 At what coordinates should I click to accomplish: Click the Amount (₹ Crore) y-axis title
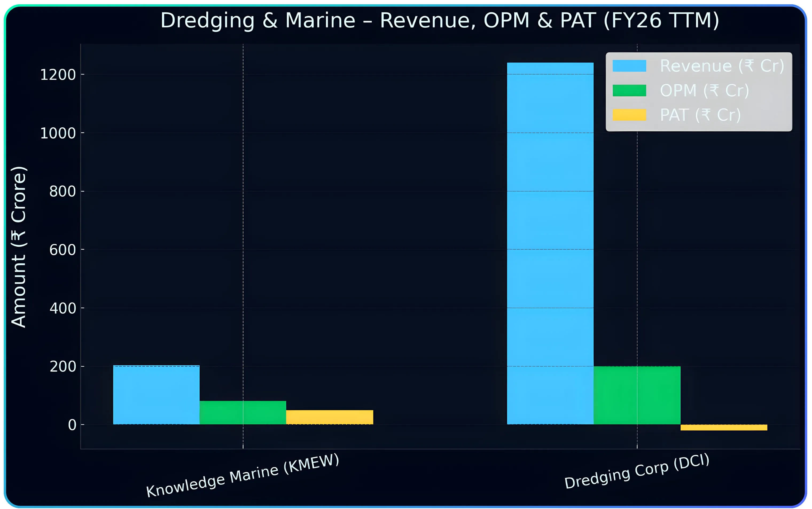tap(19, 246)
